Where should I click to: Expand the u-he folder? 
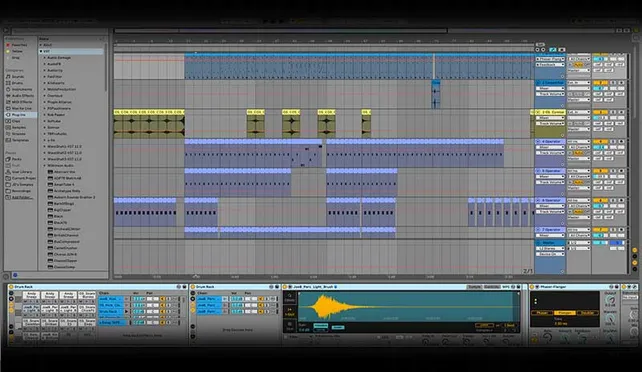click(x=45, y=140)
